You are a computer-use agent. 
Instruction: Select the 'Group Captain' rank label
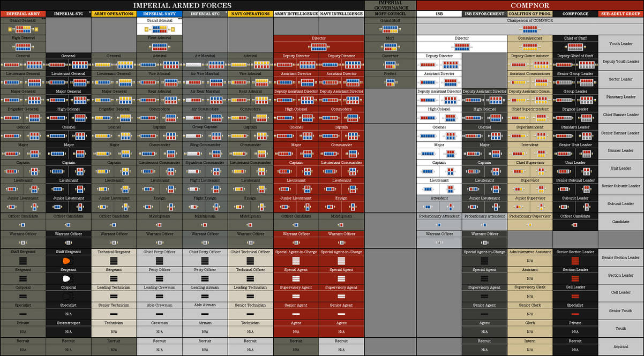(x=205, y=127)
